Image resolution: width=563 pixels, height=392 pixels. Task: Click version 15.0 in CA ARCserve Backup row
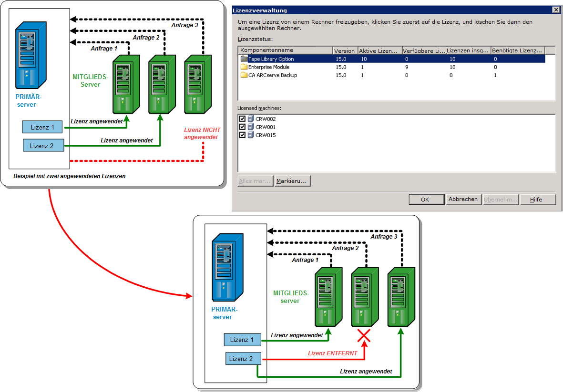point(341,75)
